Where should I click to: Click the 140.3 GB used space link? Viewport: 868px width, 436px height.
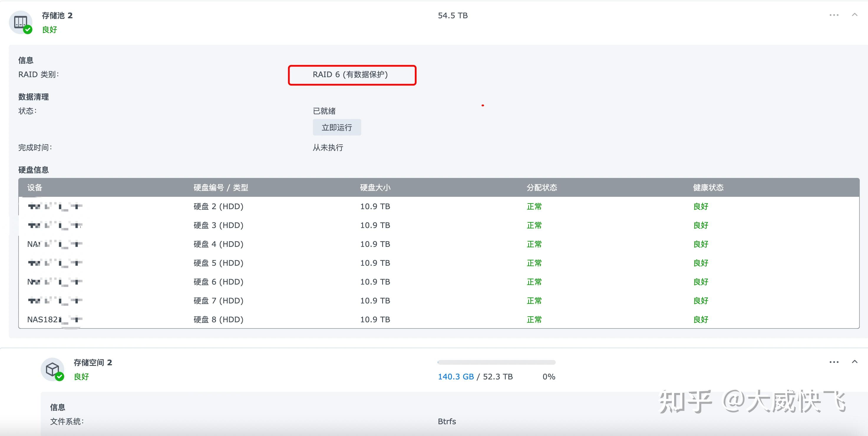[x=456, y=377]
